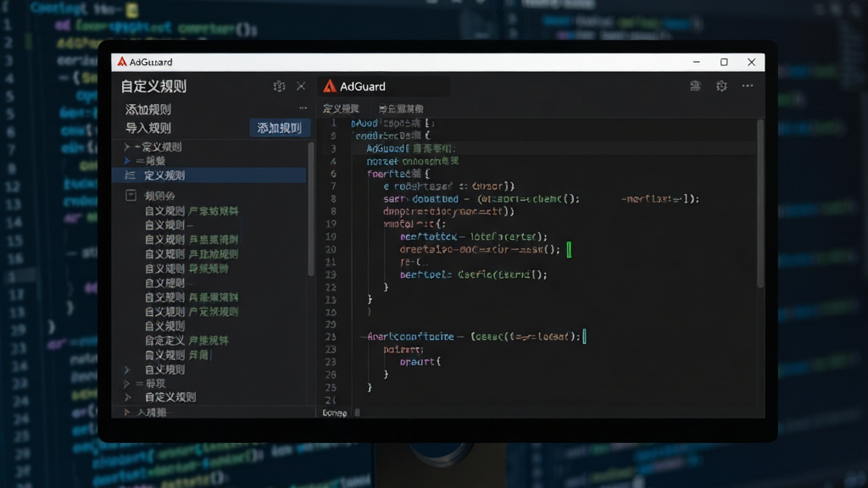Expand the blue chevron row below 定义规则
The width and height of the screenshot is (868, 488).
[x=127, y=161]
